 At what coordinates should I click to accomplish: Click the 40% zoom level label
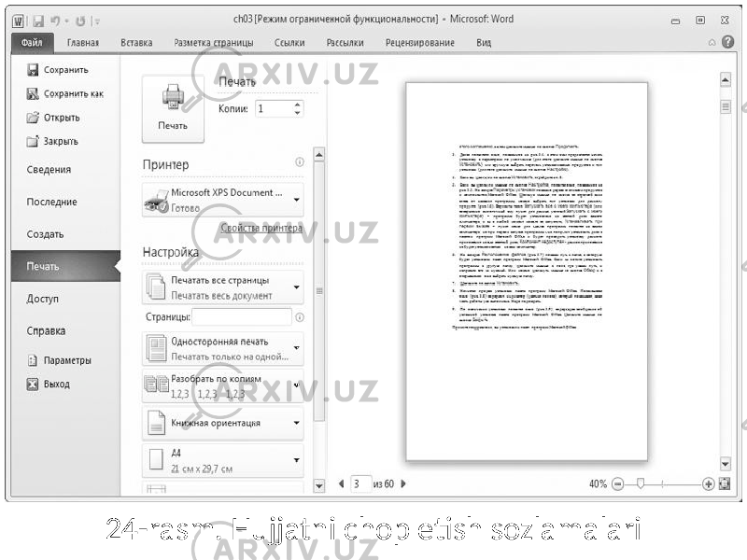(598, 484)
